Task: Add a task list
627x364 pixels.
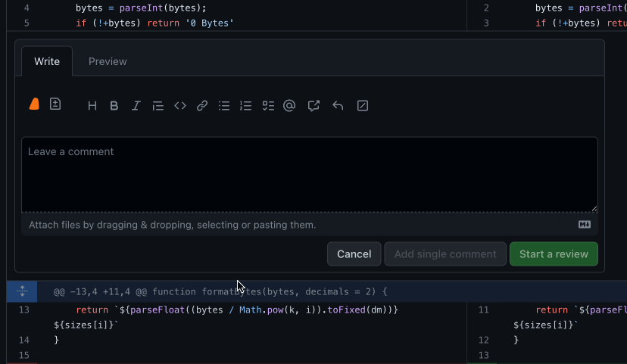Action: pos(267,106)
